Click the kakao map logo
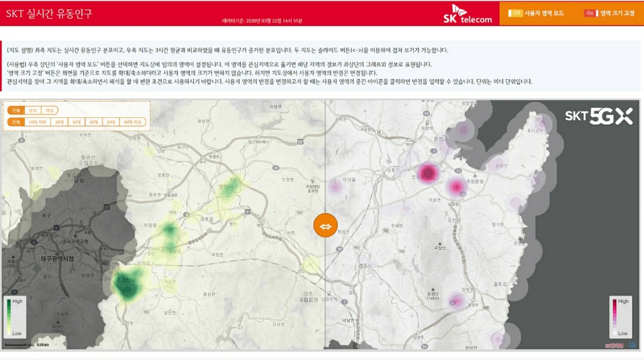This screenshot has width=644, height=360. [42, 345]
